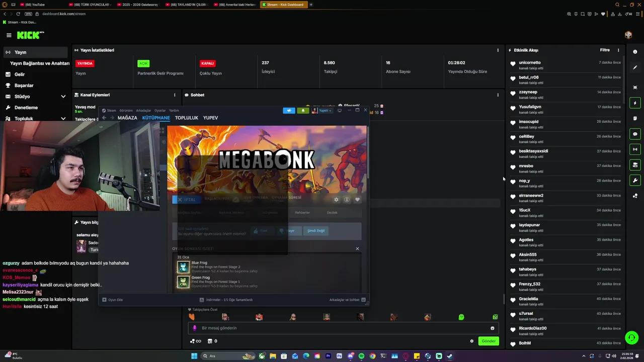Open İndirmeler status in the Steam footer
Viewport: 644px width, 362px height.
226,300
